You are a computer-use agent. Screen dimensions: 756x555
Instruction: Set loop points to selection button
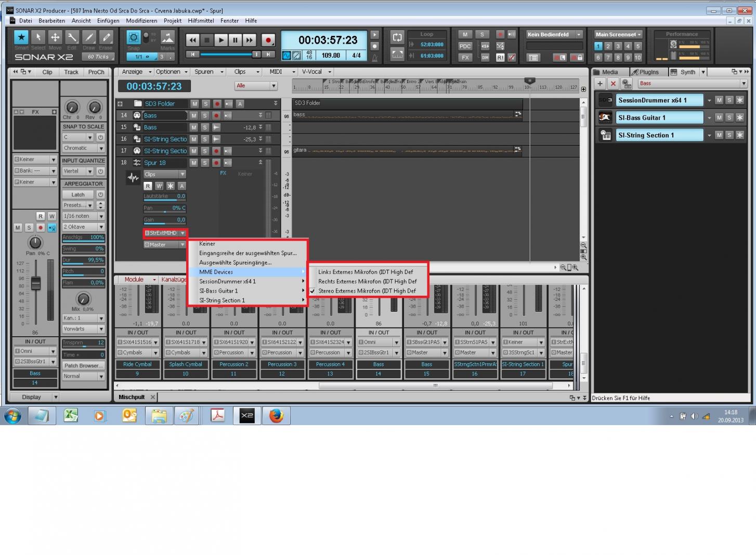tap(397, 54)
